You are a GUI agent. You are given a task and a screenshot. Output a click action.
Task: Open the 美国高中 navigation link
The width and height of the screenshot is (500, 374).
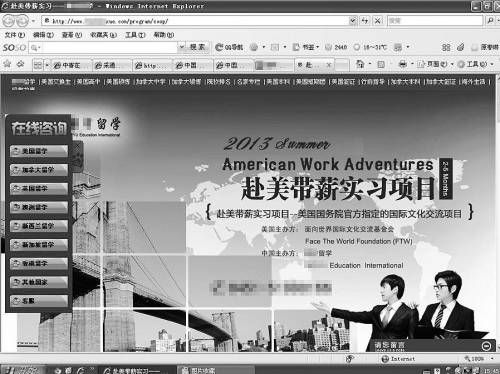pyautogui.click(x=89, y=82)
